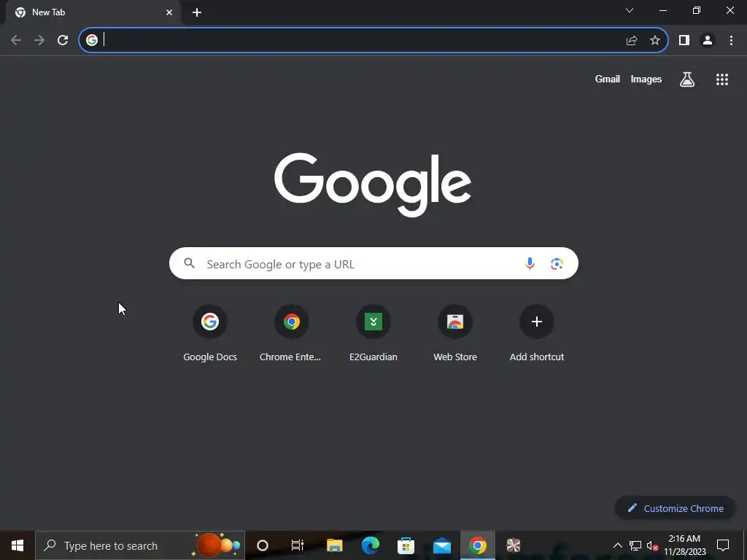Viewport: 747px width, 560px height.
Task: Click the Google logo
Action: pyautogui.click(x=373, y=184)
